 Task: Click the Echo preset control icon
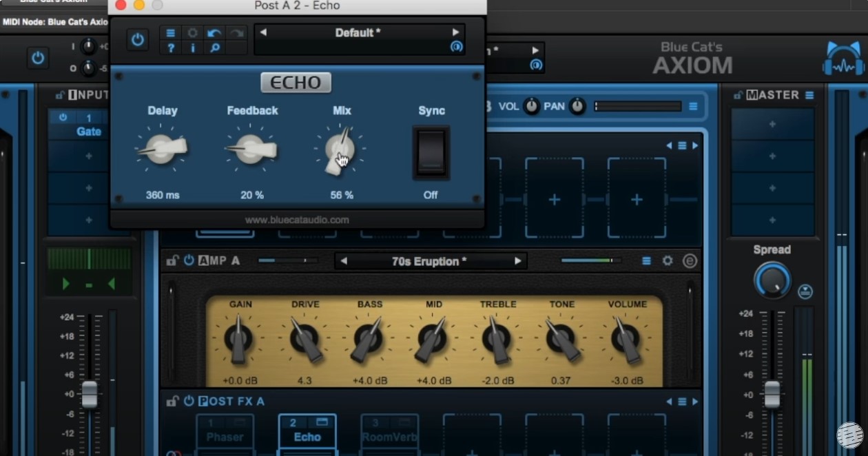(x=455, y=47)
